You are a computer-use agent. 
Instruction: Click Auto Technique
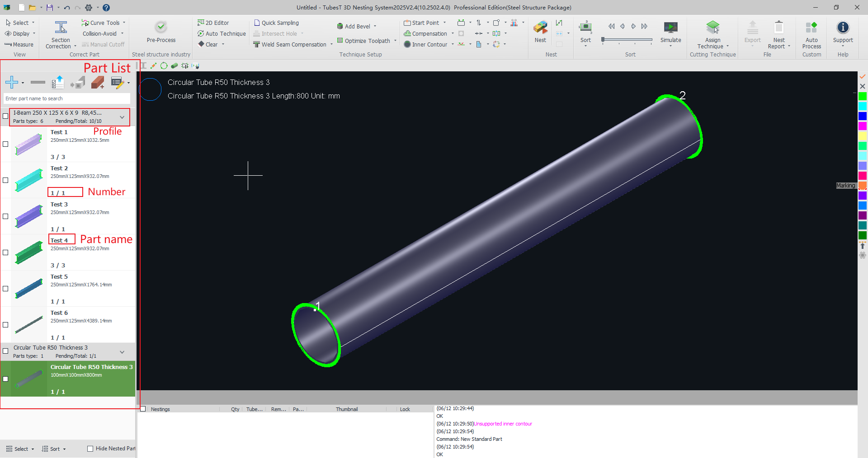(x=222, y=33)
